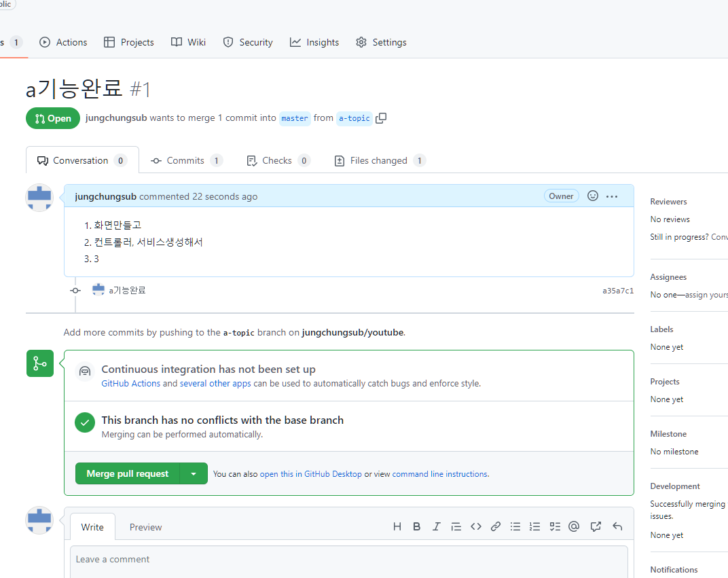Click jungchungsub name in comment header

click(x=105, y=196)
